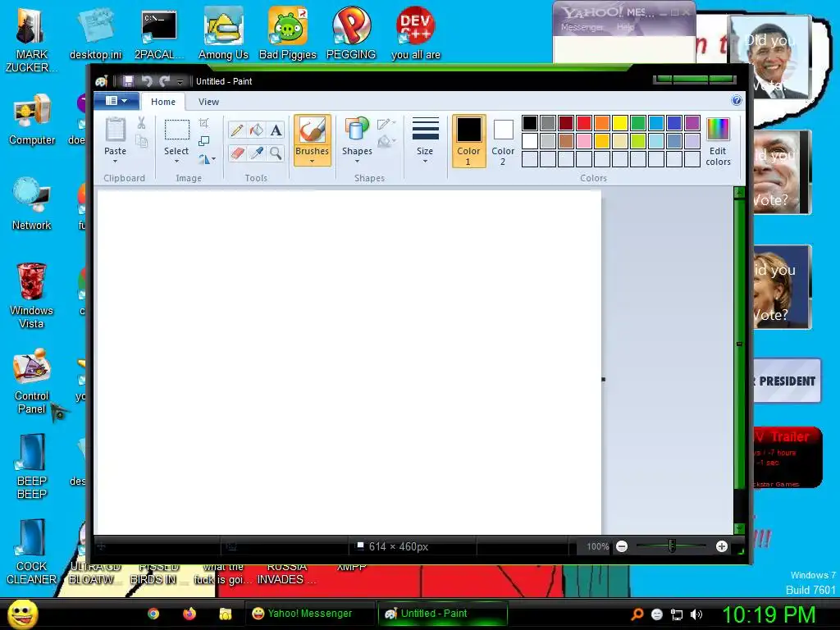Select the Color picker eyedropper tool
The image size is (840, 630).
pos(257,153)
